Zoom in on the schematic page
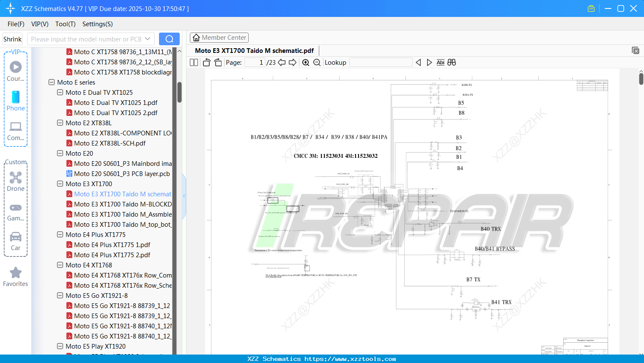Image resolution: width=644 pixels, height=363 pixels. [305, 62]
